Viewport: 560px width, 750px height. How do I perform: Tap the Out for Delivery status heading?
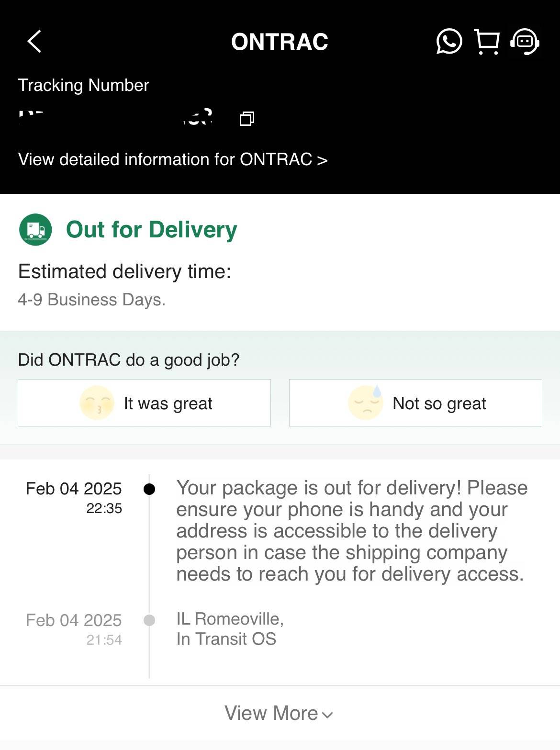point(151,230)
